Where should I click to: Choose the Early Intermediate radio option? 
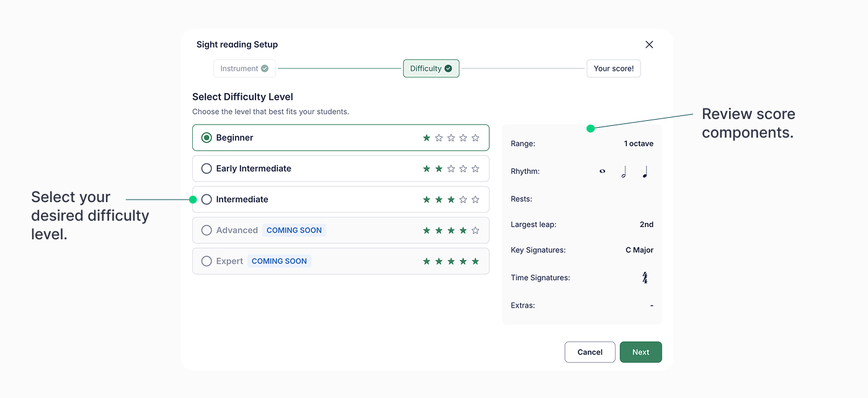(x=206, y=169)
